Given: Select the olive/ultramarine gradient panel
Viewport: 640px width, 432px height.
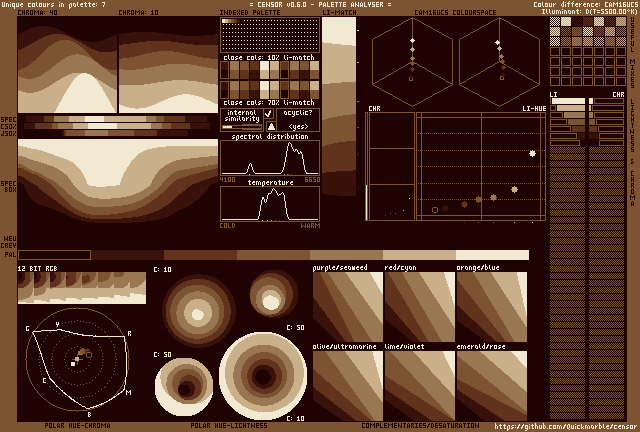Looking at the screenshot, I should [x=347, y=385].
